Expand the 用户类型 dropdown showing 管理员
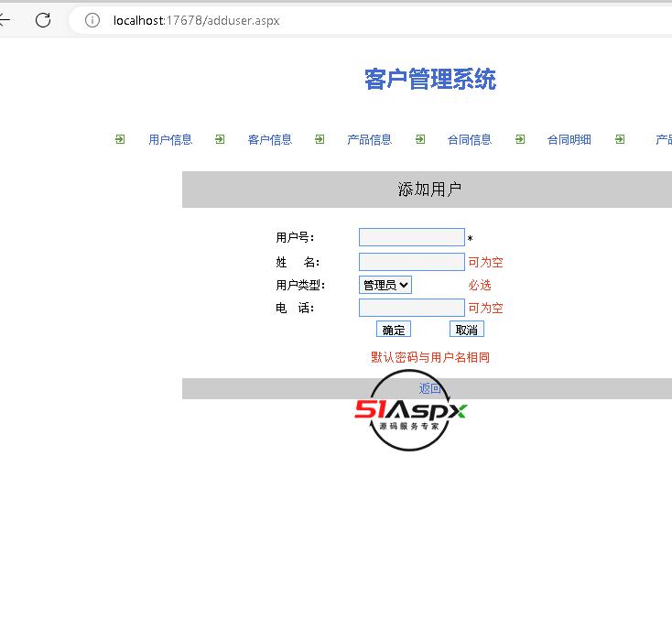Image resolution: width=672 pixels, height=619 pixels. click(385, 285)
